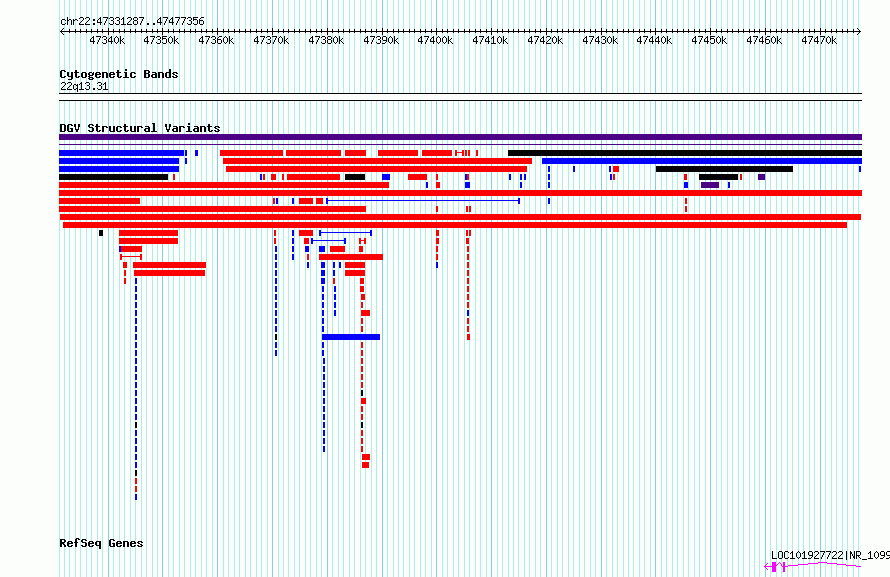
Task: Click the chr22:47331287..47477356 coordinate label
Action: [132, 21]
